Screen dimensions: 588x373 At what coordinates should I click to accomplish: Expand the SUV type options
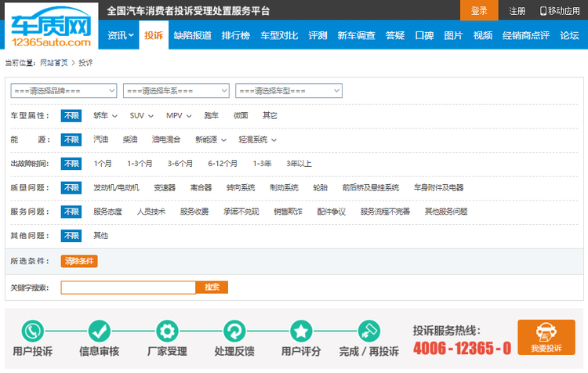140,115
